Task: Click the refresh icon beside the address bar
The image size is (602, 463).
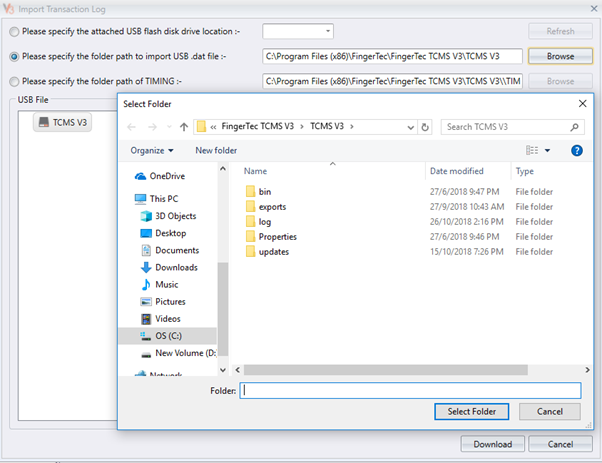Action: pyautogui.click(x=425, y=127)
